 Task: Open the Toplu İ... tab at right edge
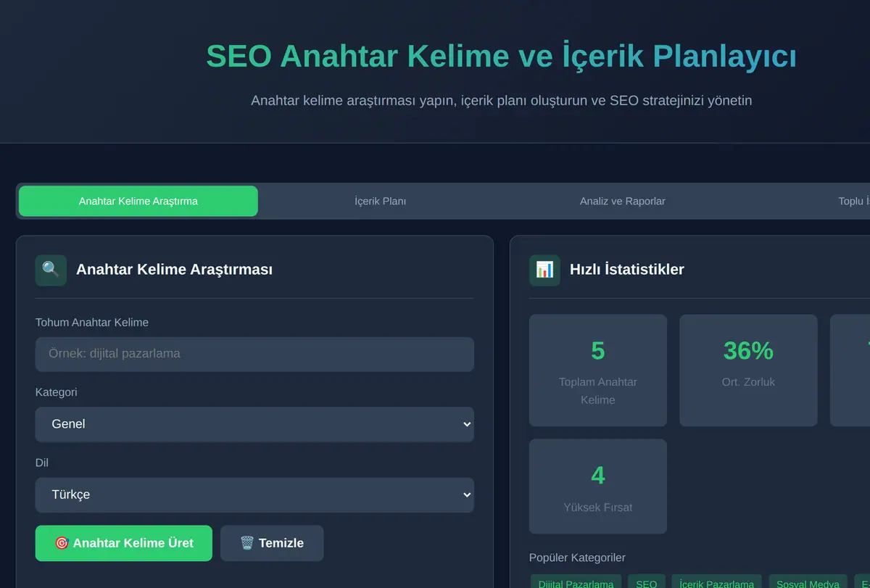click(x=854, y=201)
